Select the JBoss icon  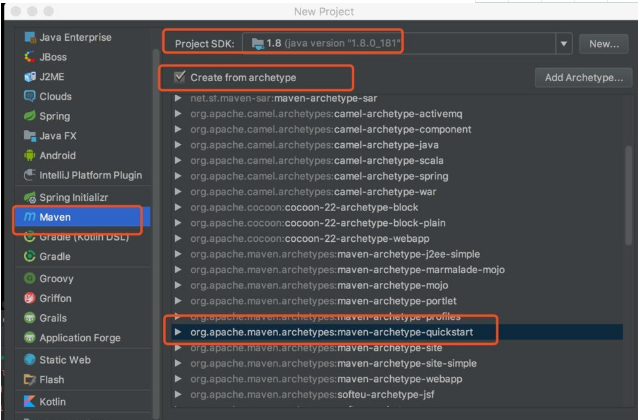[x=30, y=57]
